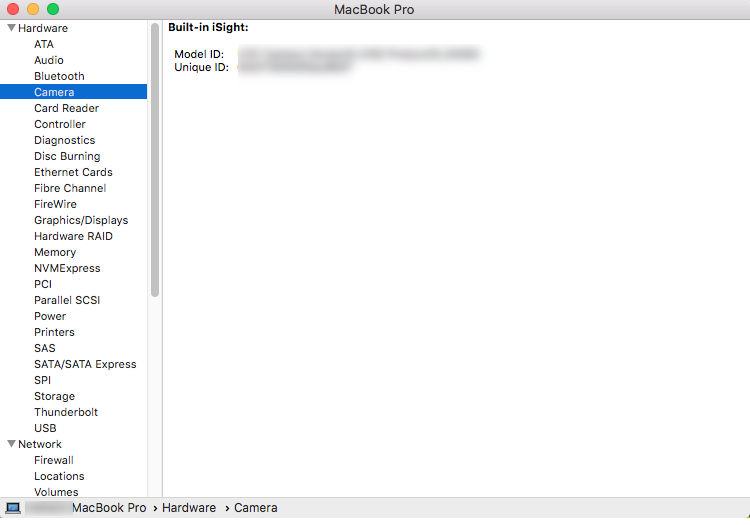Viewport: 750px width, 525px height.
Task: Open the Ethernet Cards entry
Action: (73, 172)
